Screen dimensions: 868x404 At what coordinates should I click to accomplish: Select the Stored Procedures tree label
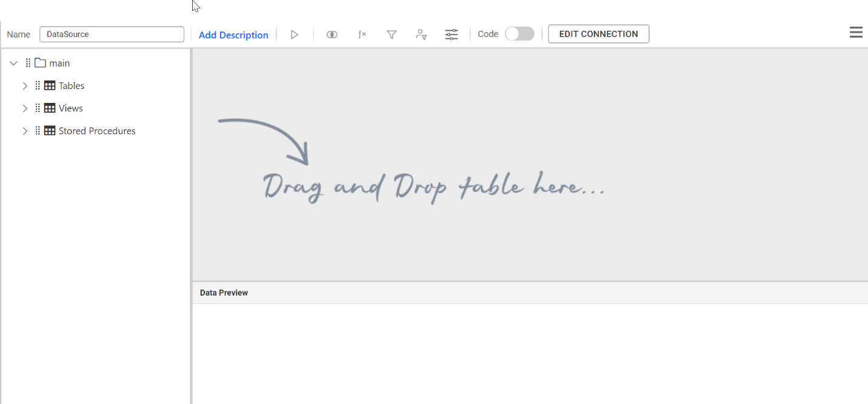point(97,131)
